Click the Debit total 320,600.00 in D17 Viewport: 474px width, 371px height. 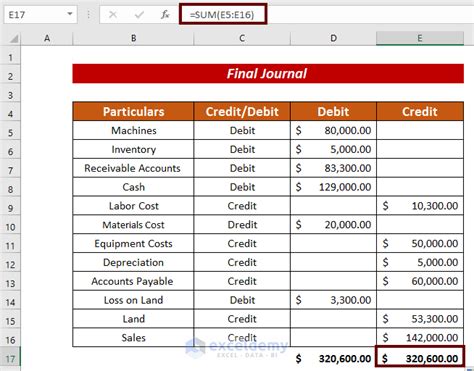click(x=333, y=358)
